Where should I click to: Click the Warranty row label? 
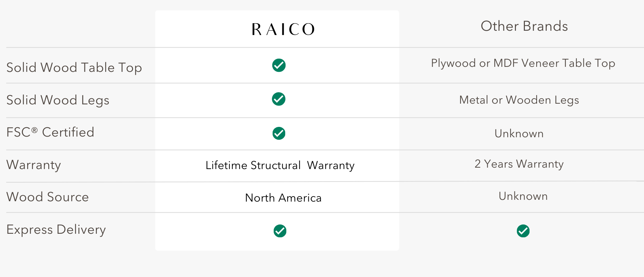click(34, 165)
